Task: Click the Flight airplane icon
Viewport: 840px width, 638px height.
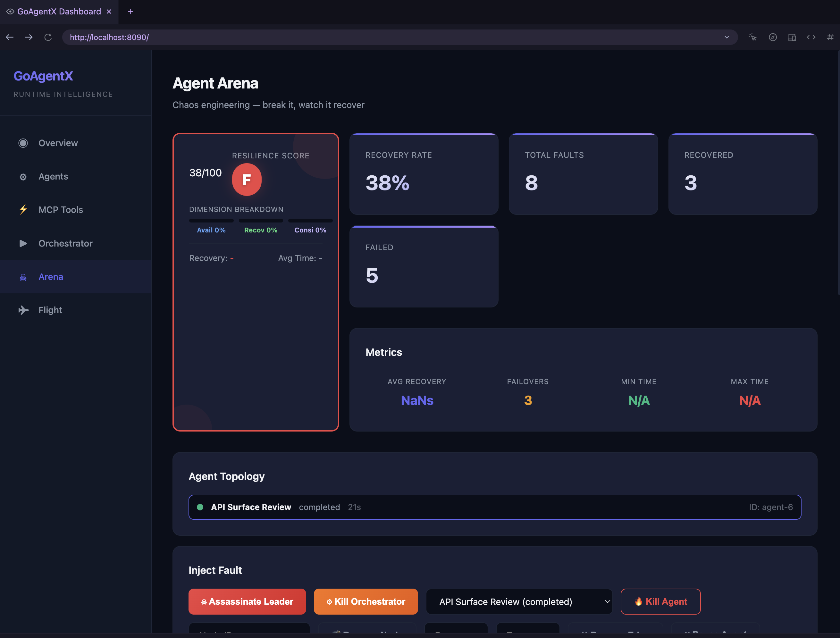Action: pyautogui.click(x=23, y=310)
